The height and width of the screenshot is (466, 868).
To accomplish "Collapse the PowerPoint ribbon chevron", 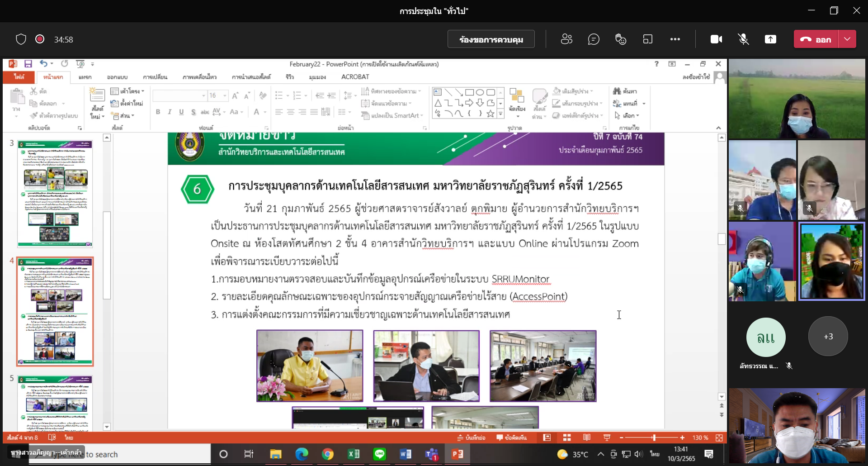I will (x=718, y=128).
